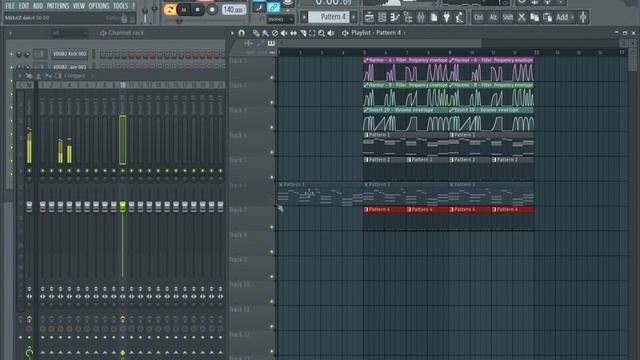The width and height of the screenshot is (640, 360).
Task: Open the ADD menu
Action: 38,6
